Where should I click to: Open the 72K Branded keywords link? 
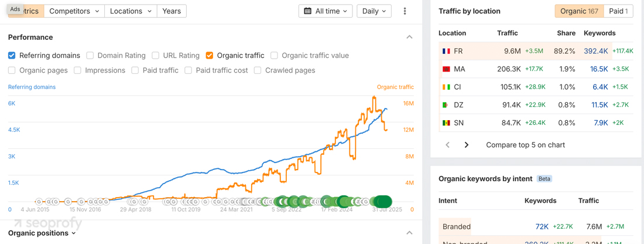click(x=542, y=226)
